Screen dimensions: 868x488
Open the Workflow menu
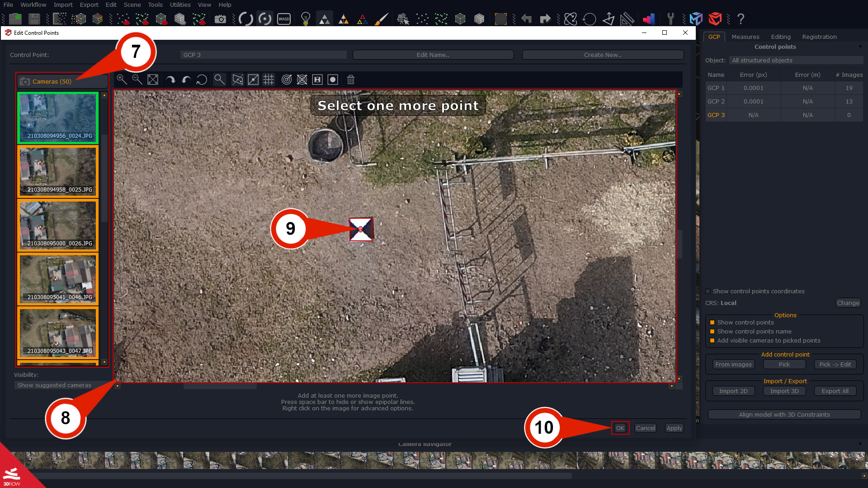(33, 5)
